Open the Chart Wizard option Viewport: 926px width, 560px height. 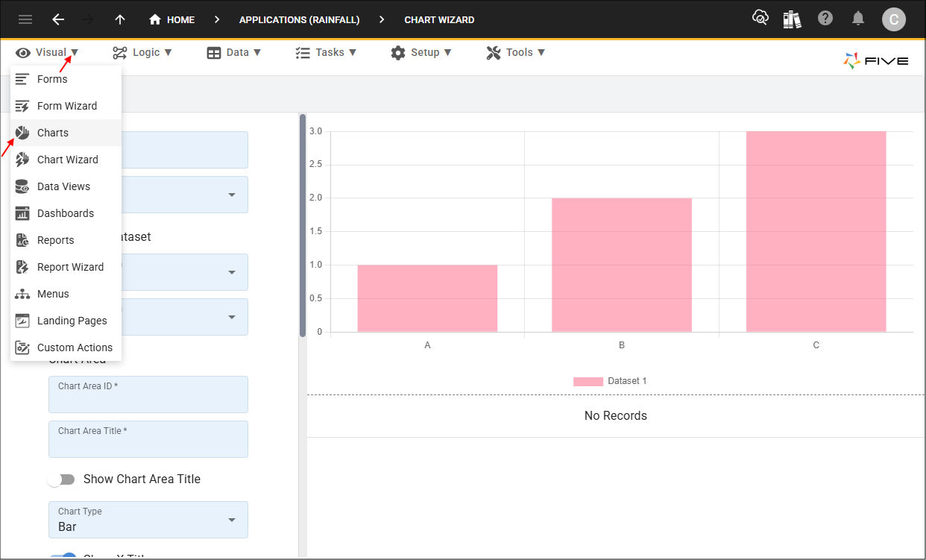click(x=67, y=159)
